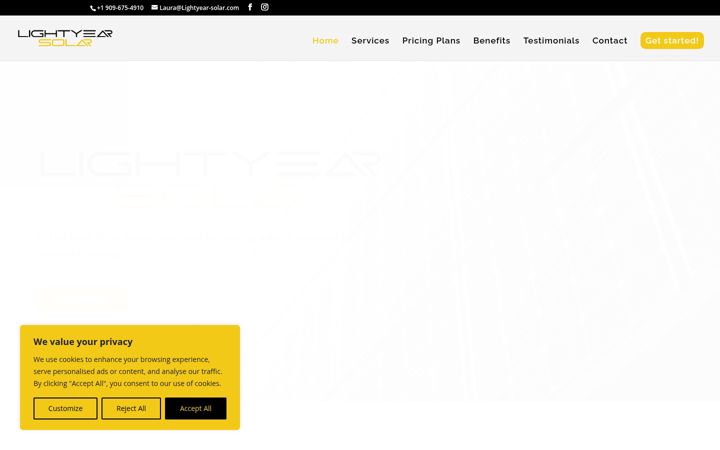The image size is (720, 450).
Task: Open the Services menu item
Action: (370, 40)
